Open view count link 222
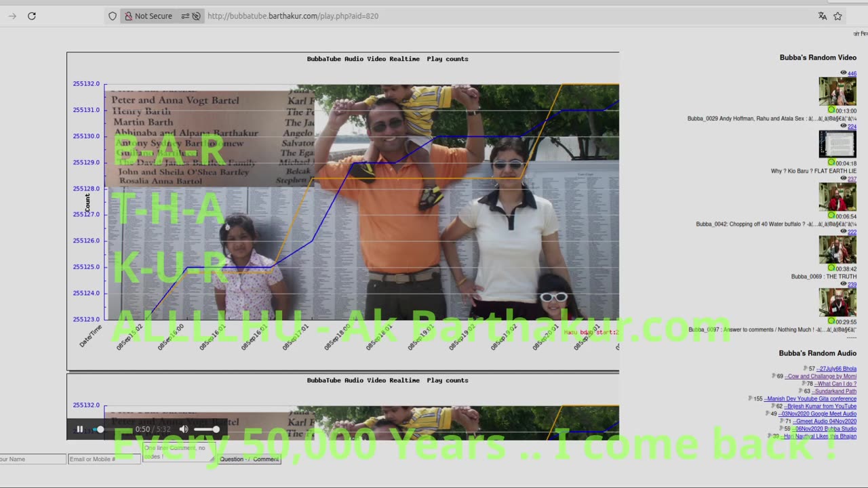Image resolution: width=868 pixels, height=488 pixels. pyautogui.click(x=852, y=232)
